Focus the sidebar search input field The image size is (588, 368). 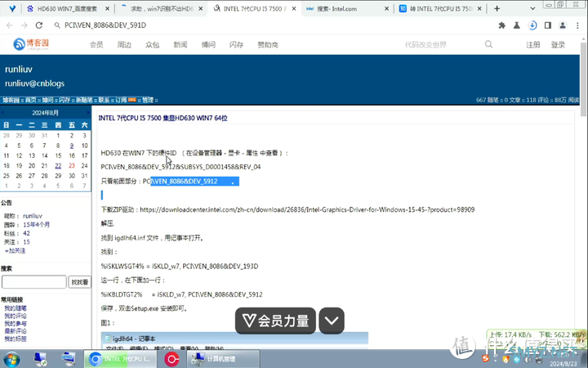click(x=33, y=282)
